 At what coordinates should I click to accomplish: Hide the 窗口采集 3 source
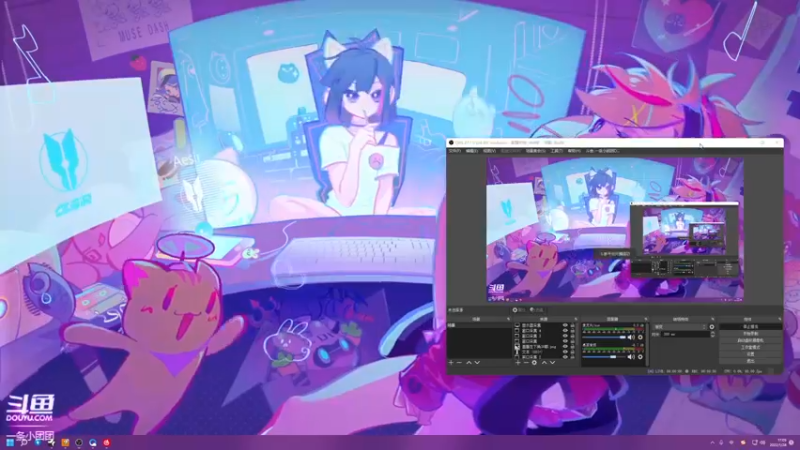click(565, 336)
